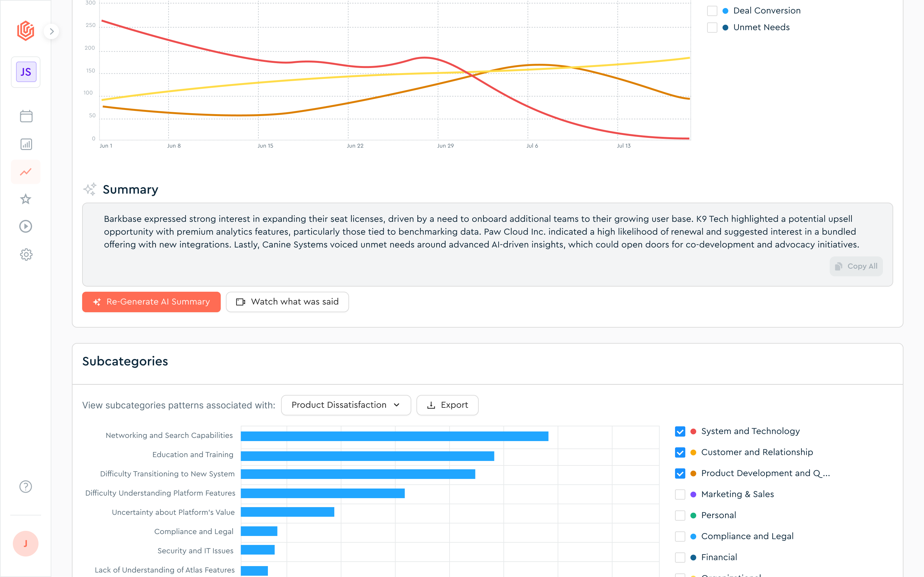924x577 pixels.
Task: Open the bar chart reports icon
Action: pyautogui.click(x=26, y=144)
